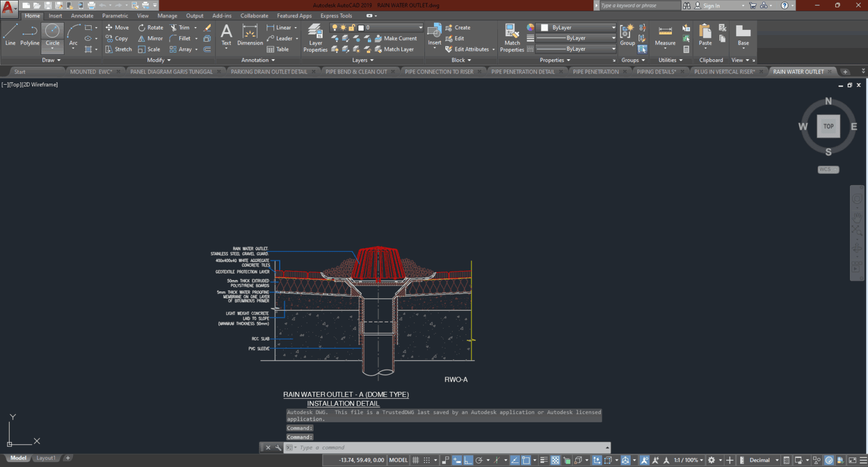Switch to the Layout1 tab

pos(45,457)
